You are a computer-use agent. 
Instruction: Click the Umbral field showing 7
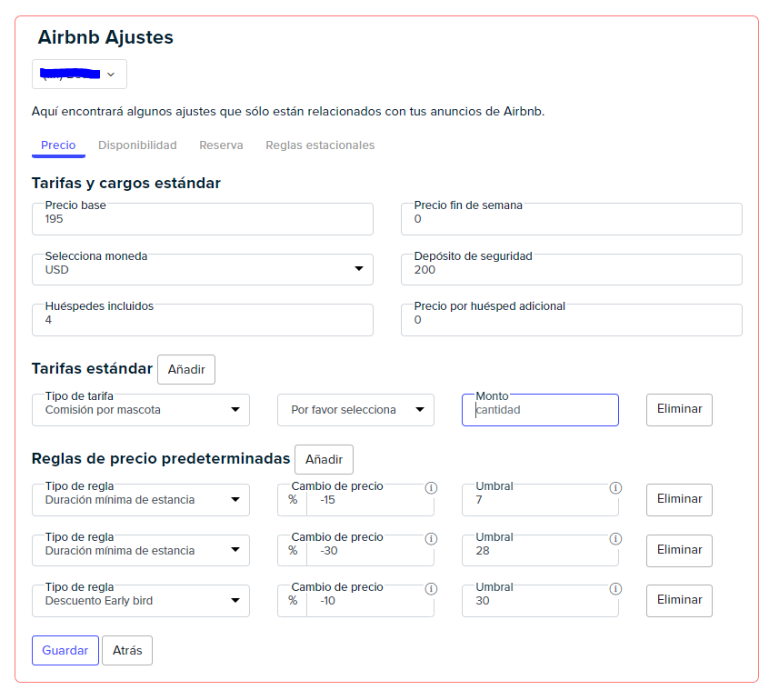click(540, 500)
